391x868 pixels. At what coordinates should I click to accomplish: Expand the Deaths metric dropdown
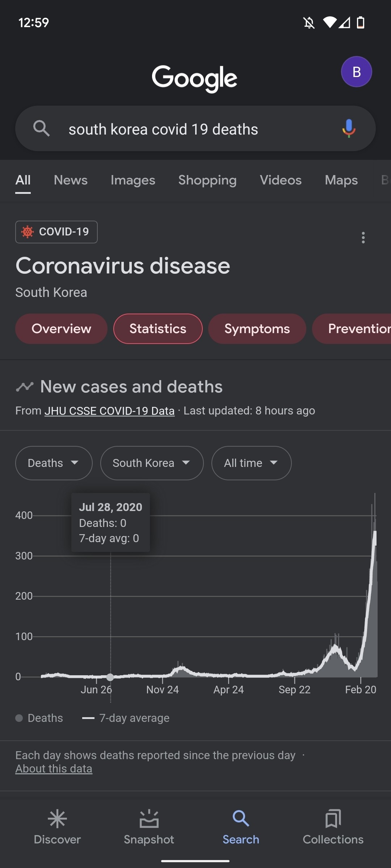click(x=54, y=463)
